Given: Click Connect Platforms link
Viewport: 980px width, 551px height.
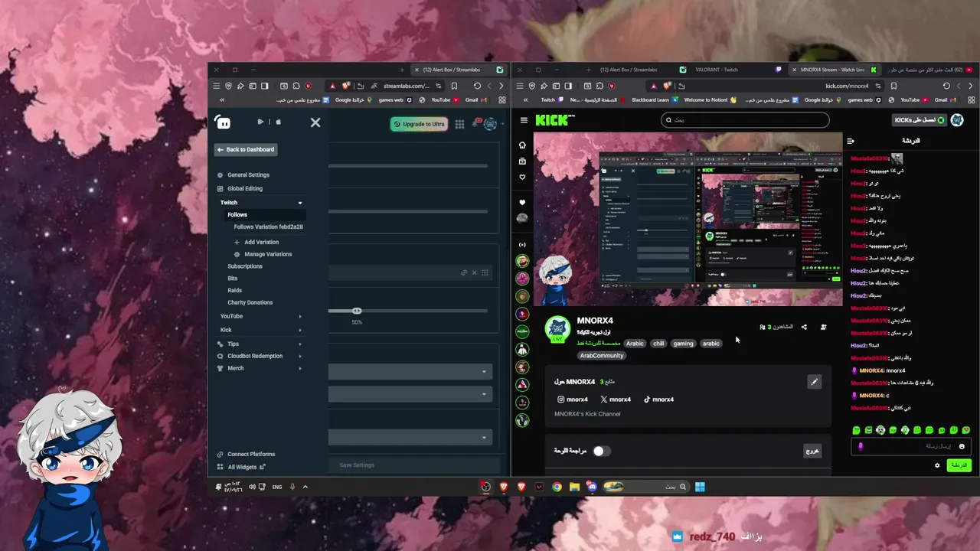Looking at the screenshot, I should coord(246,455).
